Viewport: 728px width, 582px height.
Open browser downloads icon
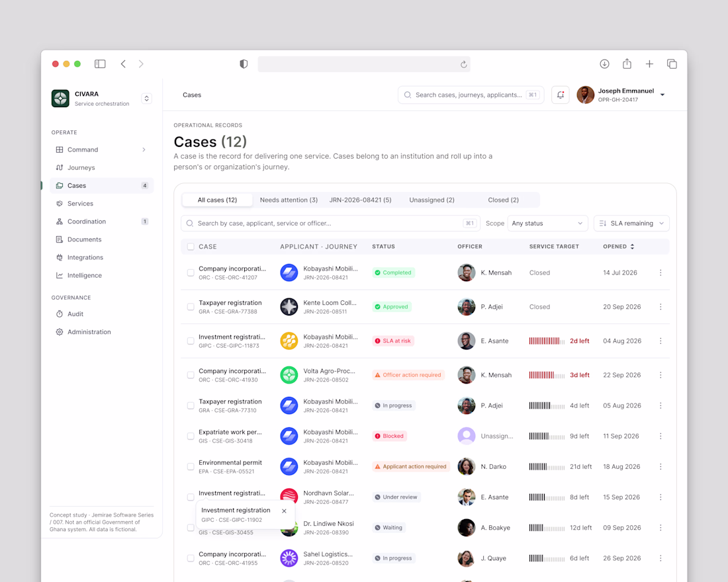[604, 64]
